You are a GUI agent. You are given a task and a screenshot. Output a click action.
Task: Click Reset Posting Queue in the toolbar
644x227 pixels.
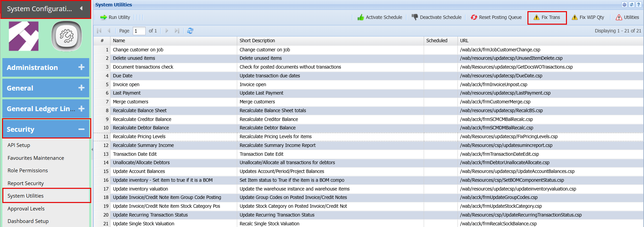[x=496, y=17]
